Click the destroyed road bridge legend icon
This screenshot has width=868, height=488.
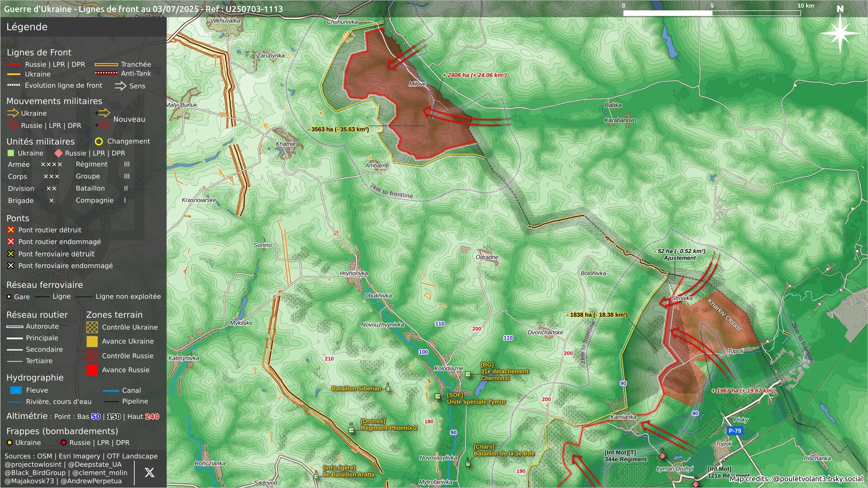[x=11, y=230]
